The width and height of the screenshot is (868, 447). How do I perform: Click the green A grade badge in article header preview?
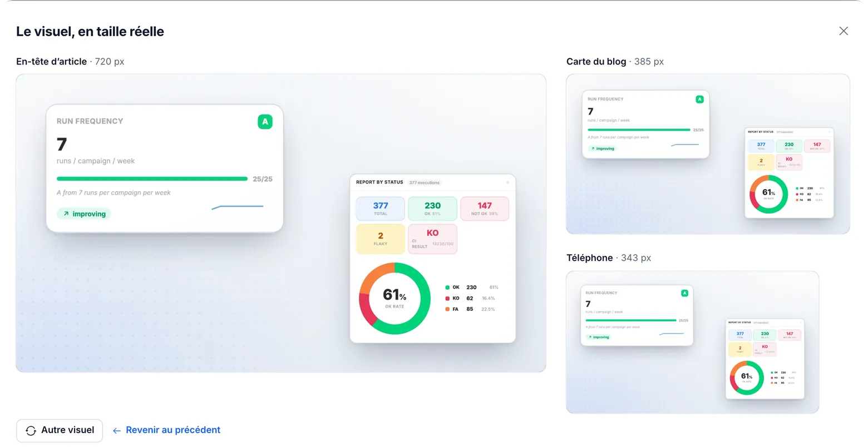click(265, 122)
